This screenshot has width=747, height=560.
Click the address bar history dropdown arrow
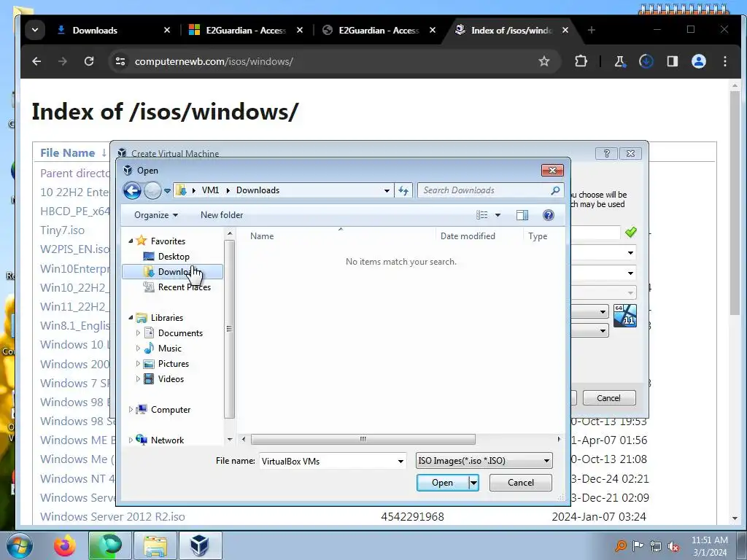click(387, 190)
